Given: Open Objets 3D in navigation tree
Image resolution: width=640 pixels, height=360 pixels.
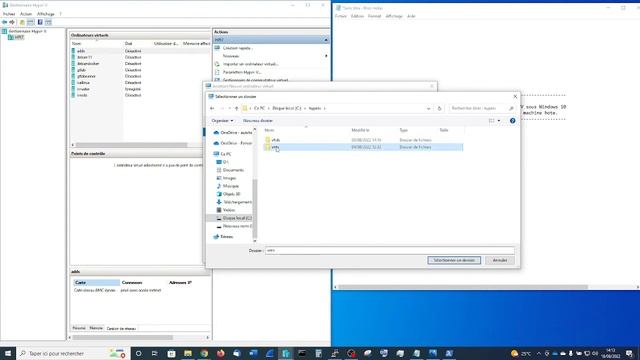Looking at the screenshot, I should 228,194.
